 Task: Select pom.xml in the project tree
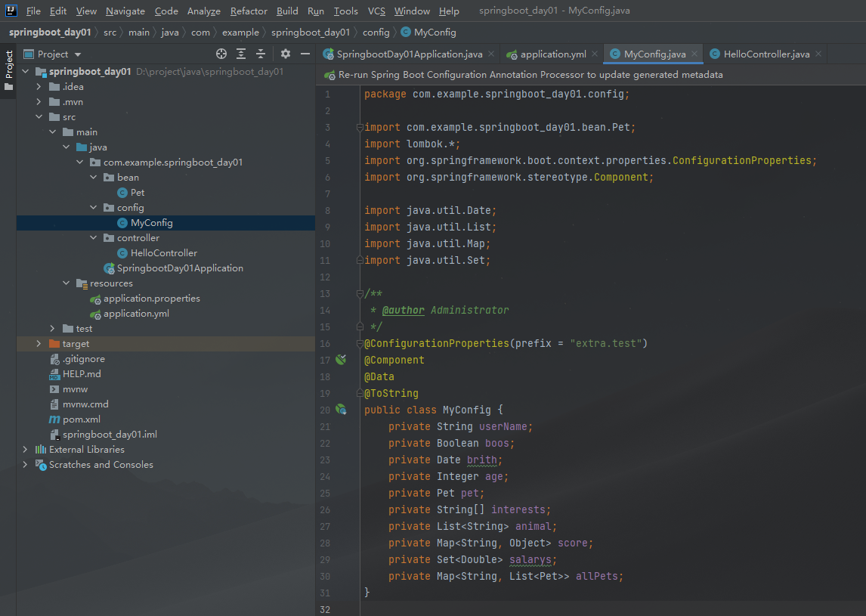[x=82, y=419]
